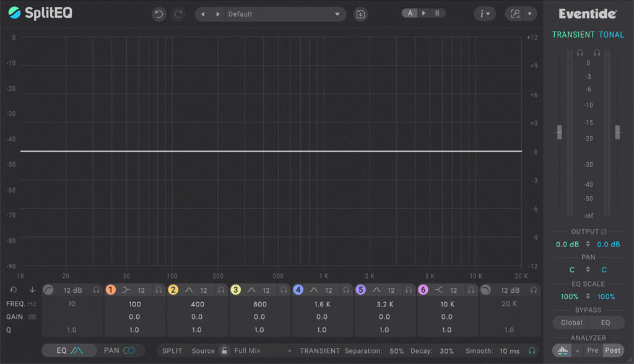
Task: Solo transient split with headphone icon
Action: (532, 350)
